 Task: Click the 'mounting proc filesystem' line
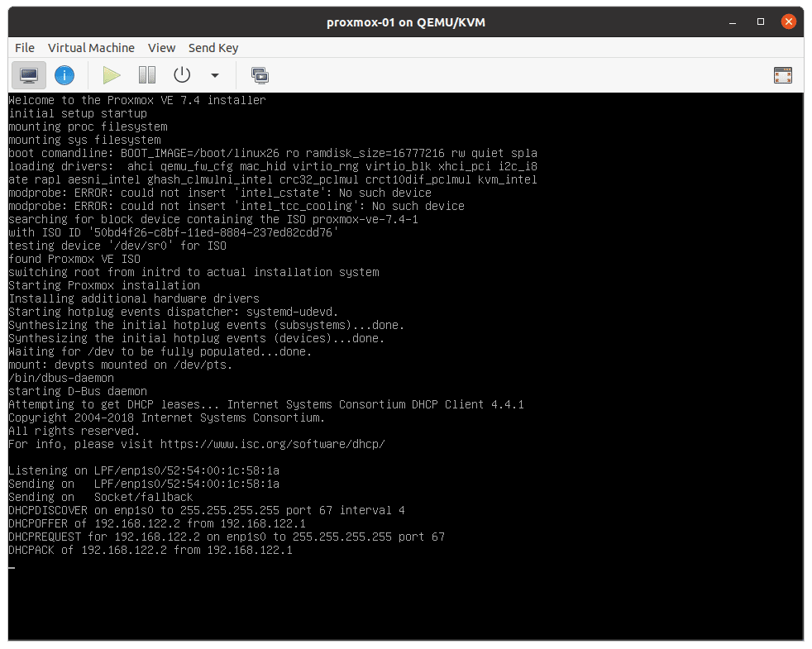[88, 126]
